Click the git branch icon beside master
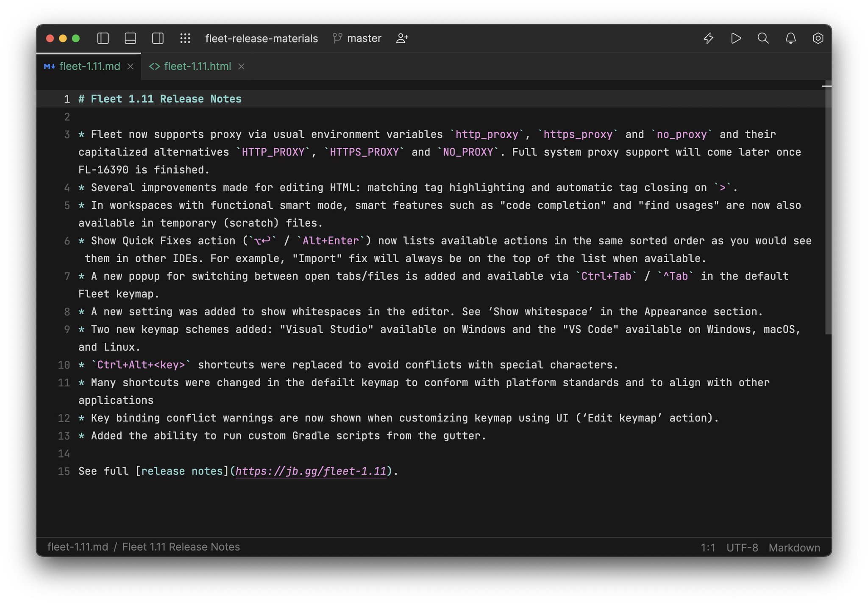This screenshot has height=604, width=868. pyautogui.click(x=337, y=38)
